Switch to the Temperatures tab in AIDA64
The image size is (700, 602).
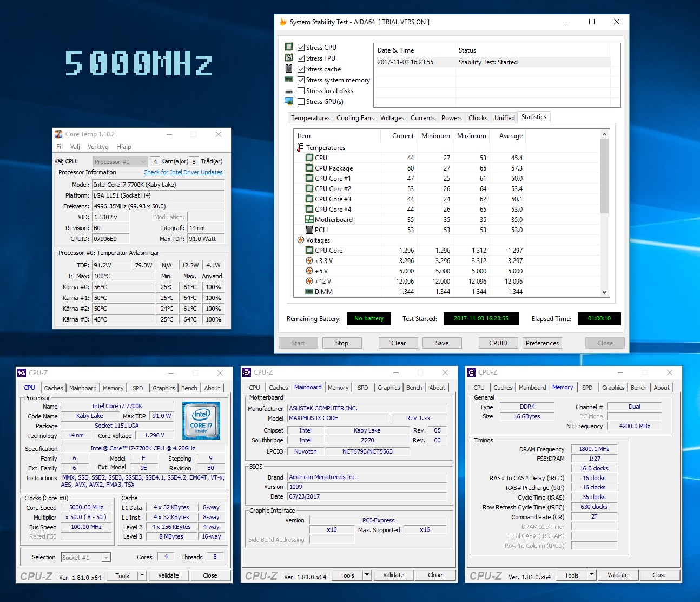(311, 118)
